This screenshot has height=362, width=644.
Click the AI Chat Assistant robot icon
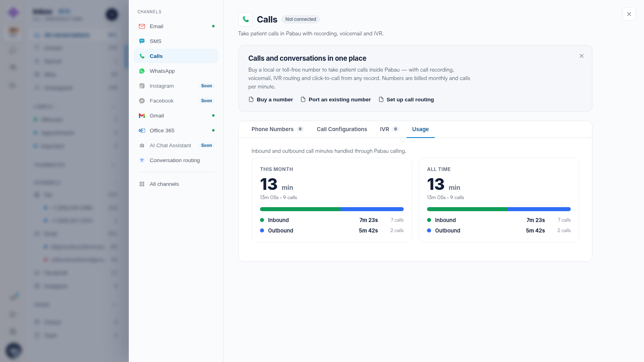point(142,146)
